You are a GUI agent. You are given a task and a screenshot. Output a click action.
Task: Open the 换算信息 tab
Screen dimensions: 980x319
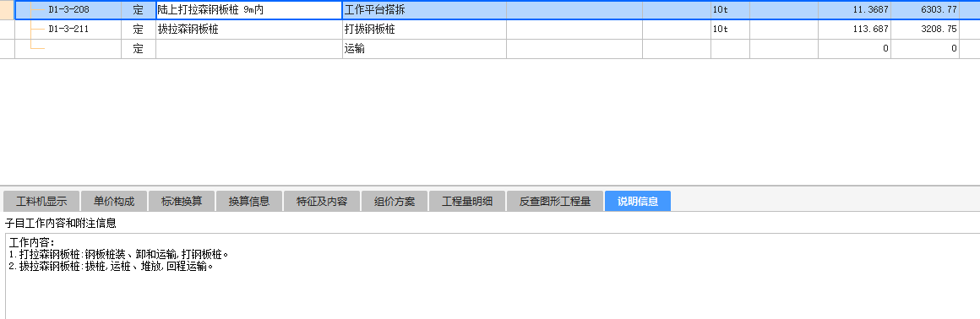pos(248,201)
